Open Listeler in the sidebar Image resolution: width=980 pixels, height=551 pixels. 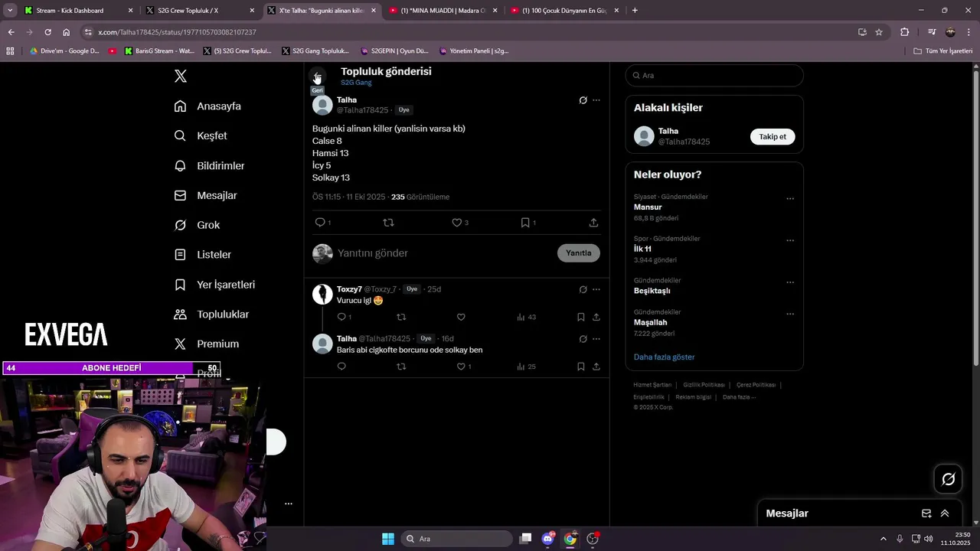coord(202,254)
